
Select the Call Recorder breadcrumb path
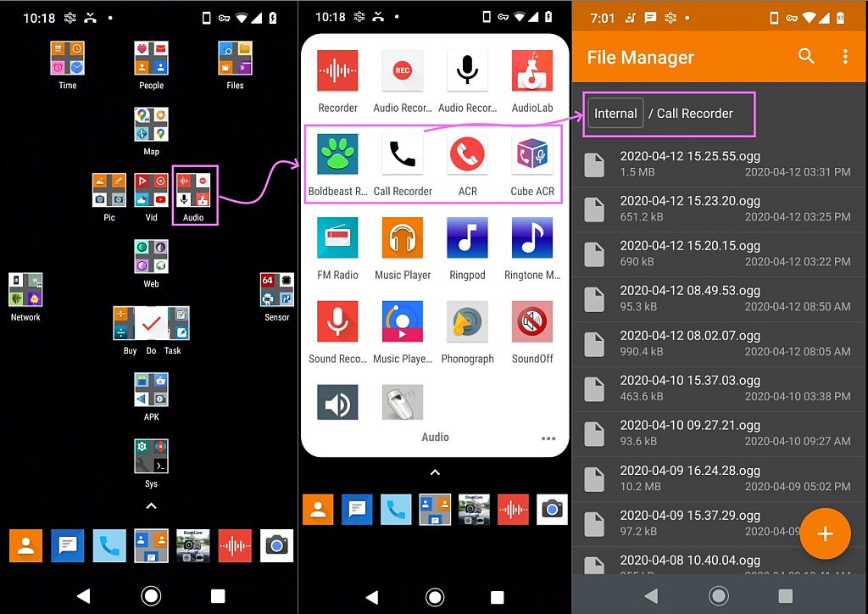(695, 113)
